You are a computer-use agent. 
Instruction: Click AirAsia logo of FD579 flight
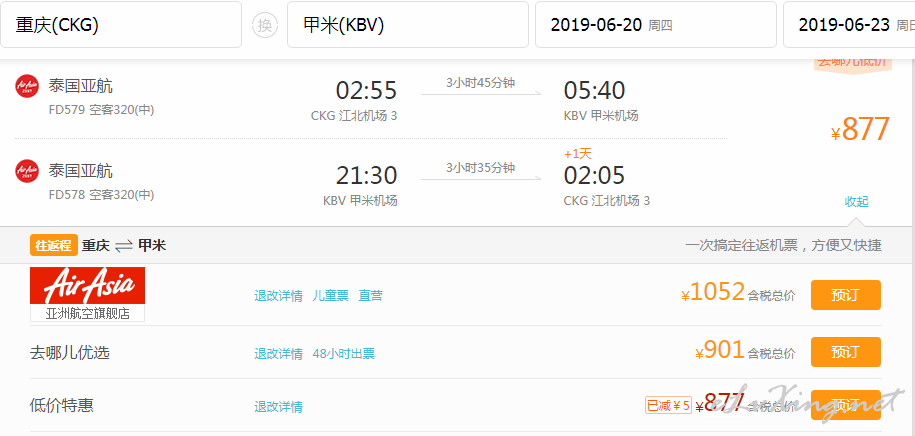tap(27, 86)
